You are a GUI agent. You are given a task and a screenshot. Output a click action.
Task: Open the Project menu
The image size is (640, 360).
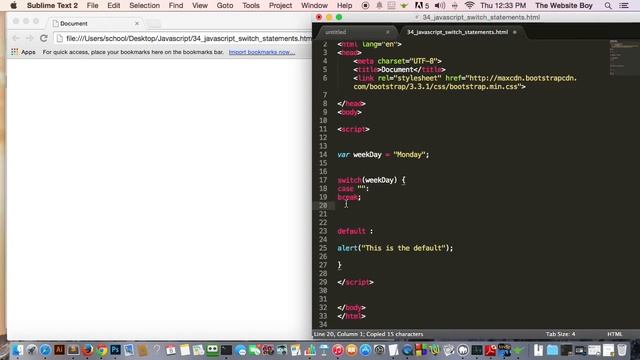click(280, 5)
